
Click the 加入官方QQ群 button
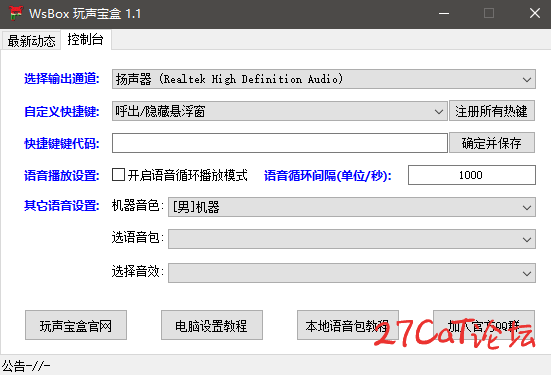pos(484,325)
